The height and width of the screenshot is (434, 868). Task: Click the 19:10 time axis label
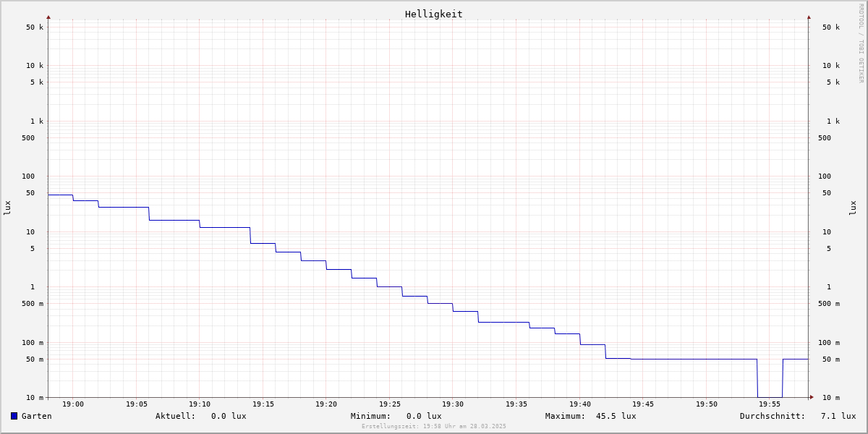[200, 404]
